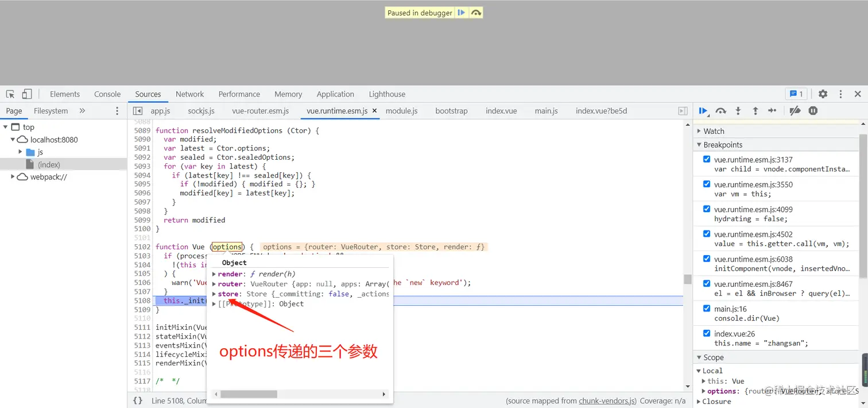Resume from the Paused in debugger overlay
The height and width of the screenshot is (408, 868).
coord(462,13)
